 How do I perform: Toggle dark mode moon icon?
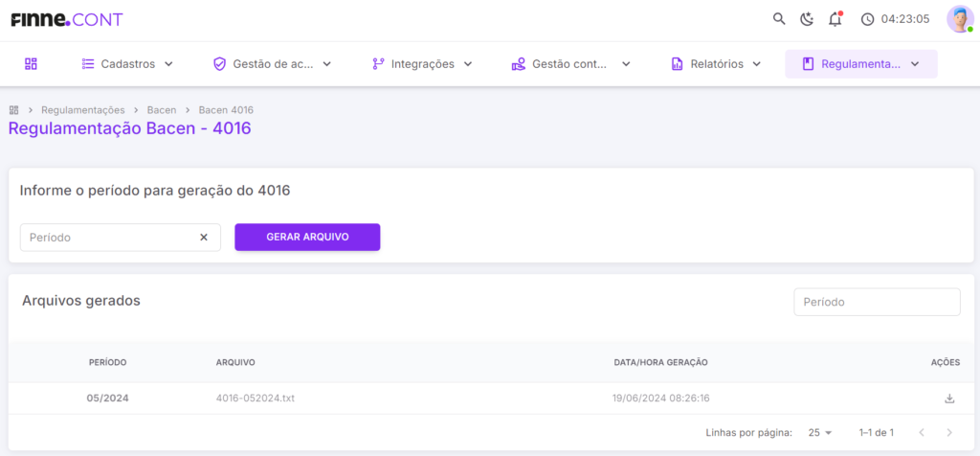[807, 19]
